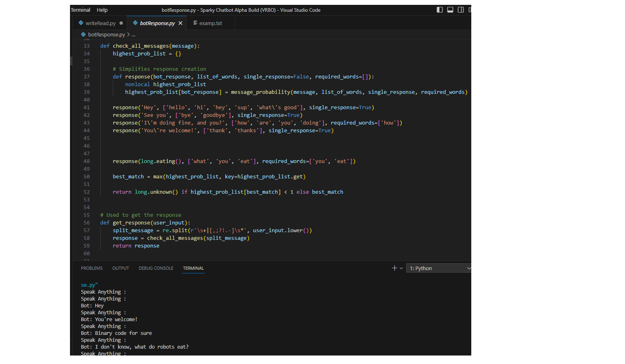Viewport: 625px width, 364px height.
Task: Open the Help menu
Action: [x=102, y=10]
